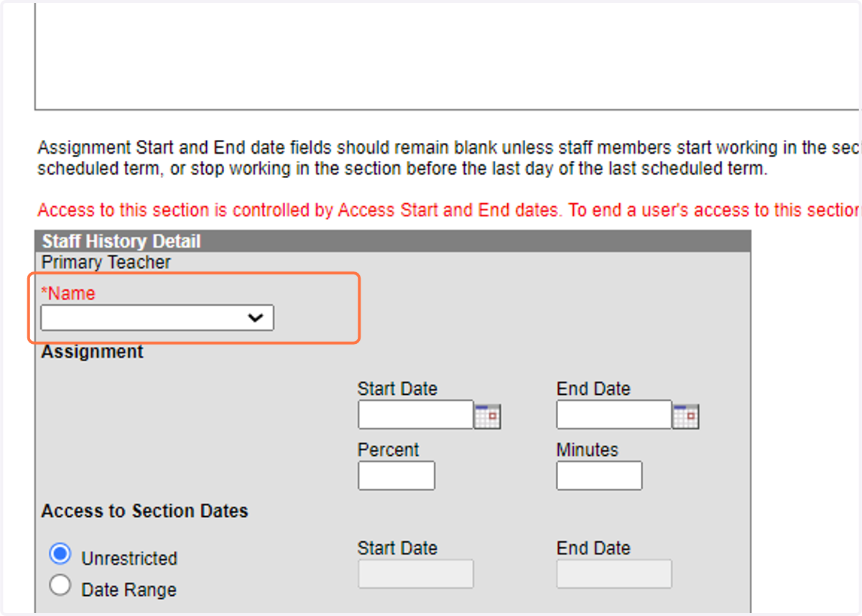The image size is (862, 616).
Task: Click the Unrestricted option label text
Action: (x=129, y=559)
